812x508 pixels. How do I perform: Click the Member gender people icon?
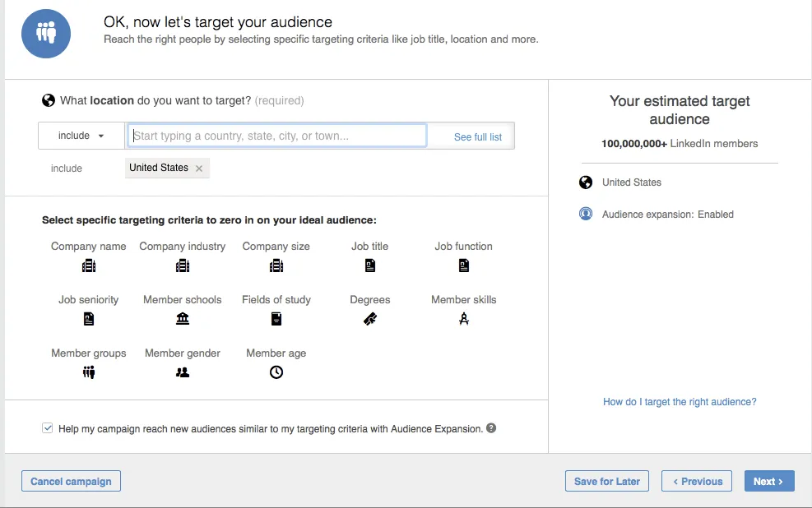coord(183,372)
